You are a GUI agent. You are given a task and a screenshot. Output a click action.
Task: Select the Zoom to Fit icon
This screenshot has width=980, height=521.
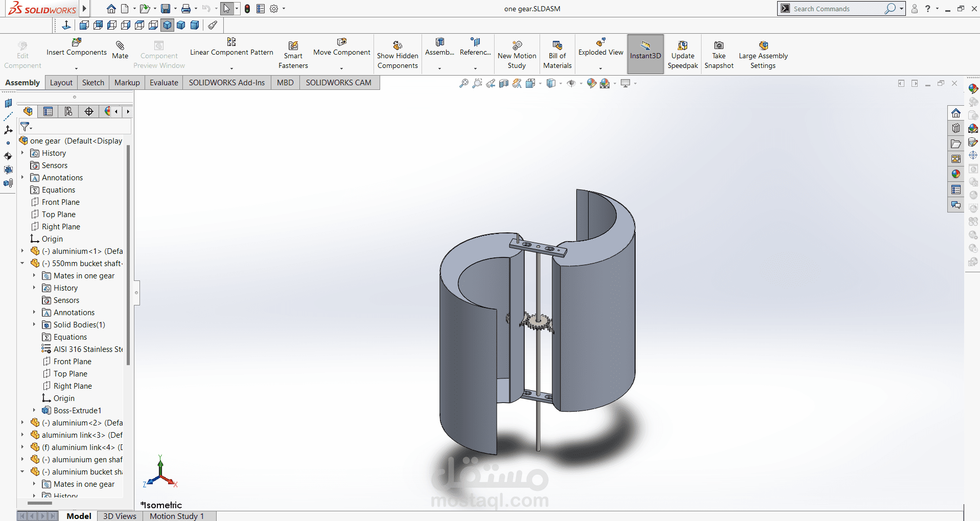click(x=464, y=83)
